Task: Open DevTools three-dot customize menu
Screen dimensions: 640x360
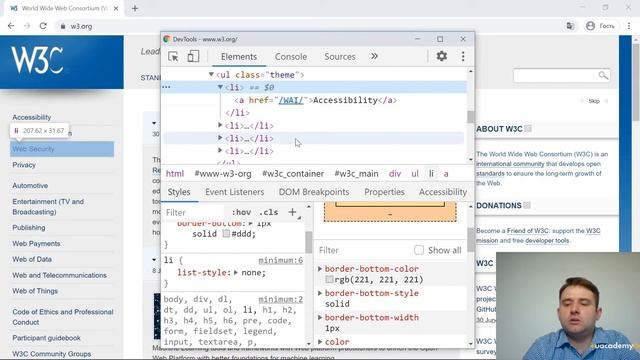Action: (463, 56)
